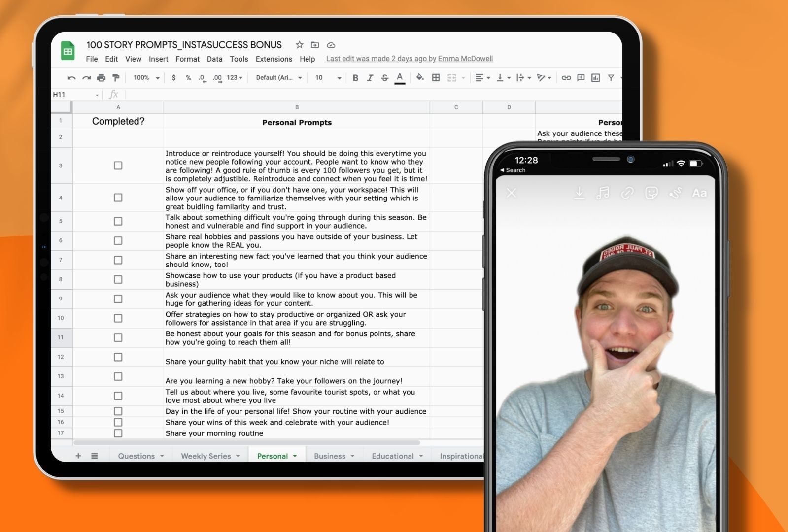Screen dimensions: 788x532
Task: Close the story editor with the X
Action: tap(512, 193)
